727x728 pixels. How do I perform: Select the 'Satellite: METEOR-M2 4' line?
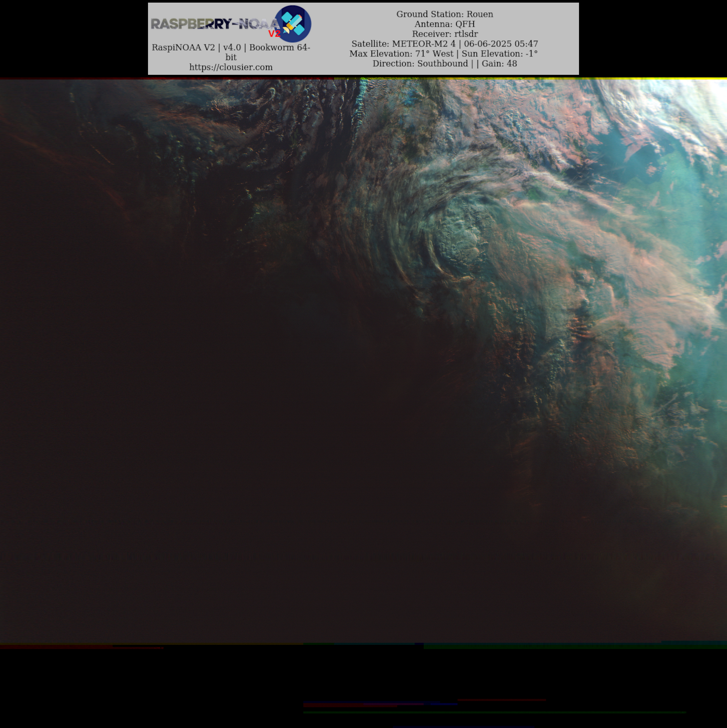coord(445,44)
